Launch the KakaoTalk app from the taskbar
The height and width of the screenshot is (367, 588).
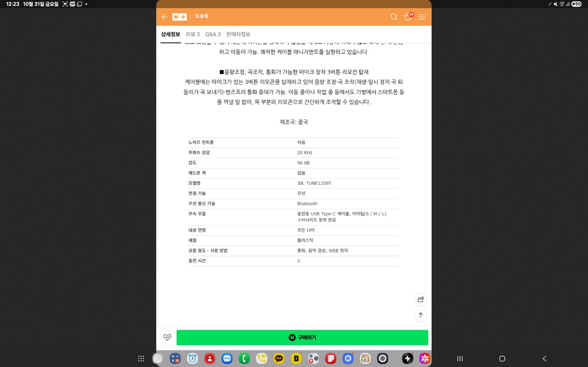click(x=279, y=359)
